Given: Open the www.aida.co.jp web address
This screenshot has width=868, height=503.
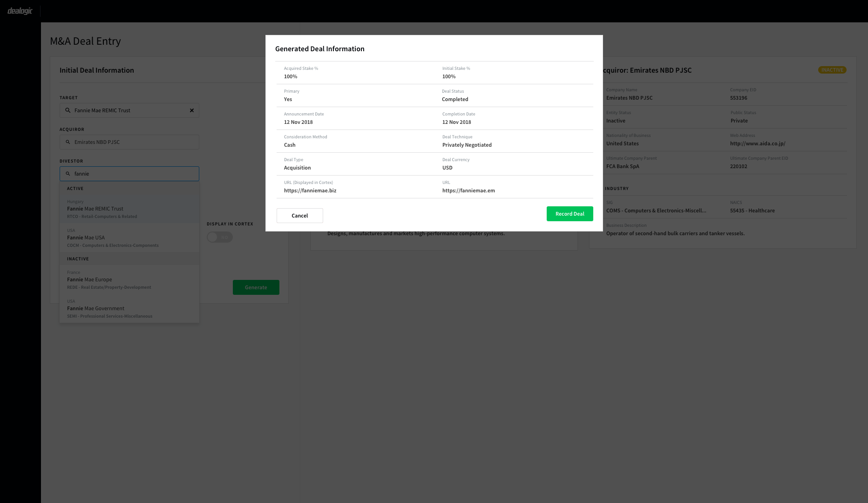Looking at the screenshot, I should (757, 143).
